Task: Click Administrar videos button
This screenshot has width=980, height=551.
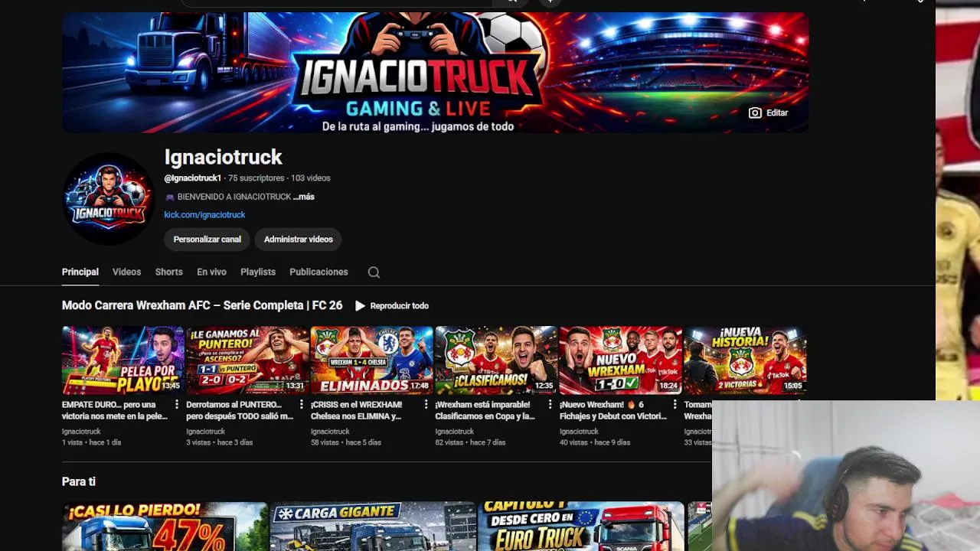Action: coord(299,240)
